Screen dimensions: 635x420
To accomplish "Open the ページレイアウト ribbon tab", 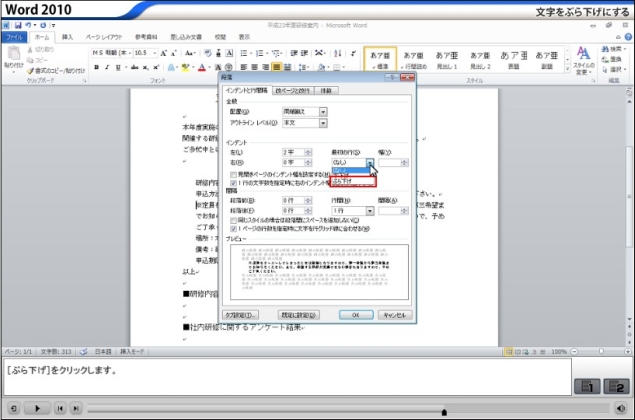I will (104, 37).
